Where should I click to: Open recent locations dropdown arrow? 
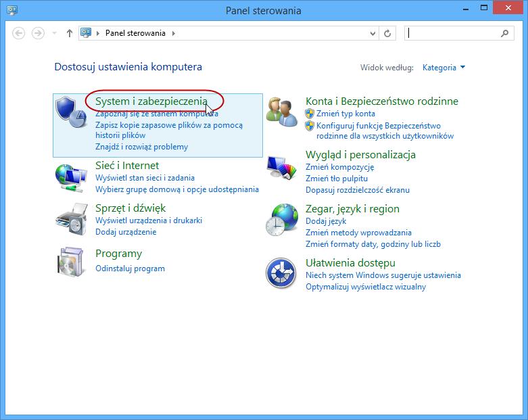coord(55,33)
